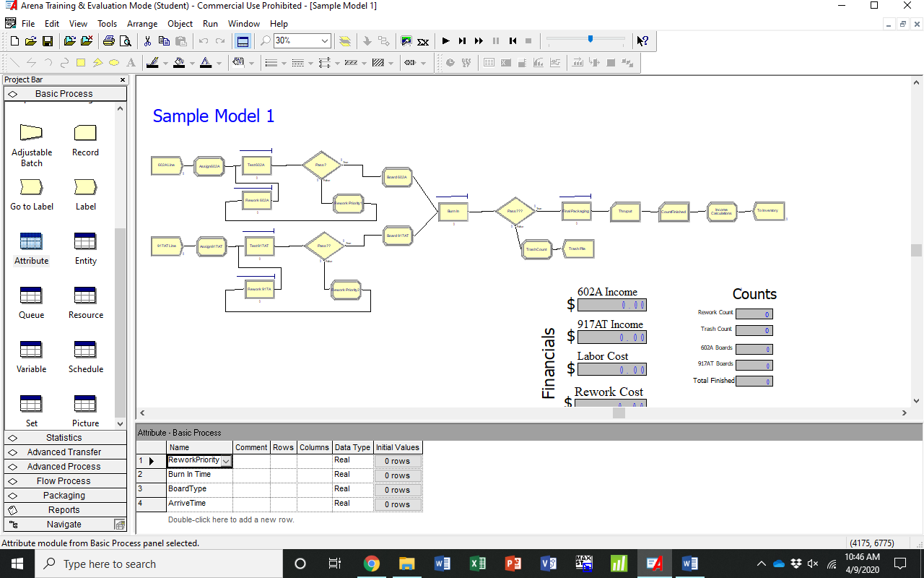Close the Project Bar
This screenshot has width=924, height=578.
[x=123, y=79]
